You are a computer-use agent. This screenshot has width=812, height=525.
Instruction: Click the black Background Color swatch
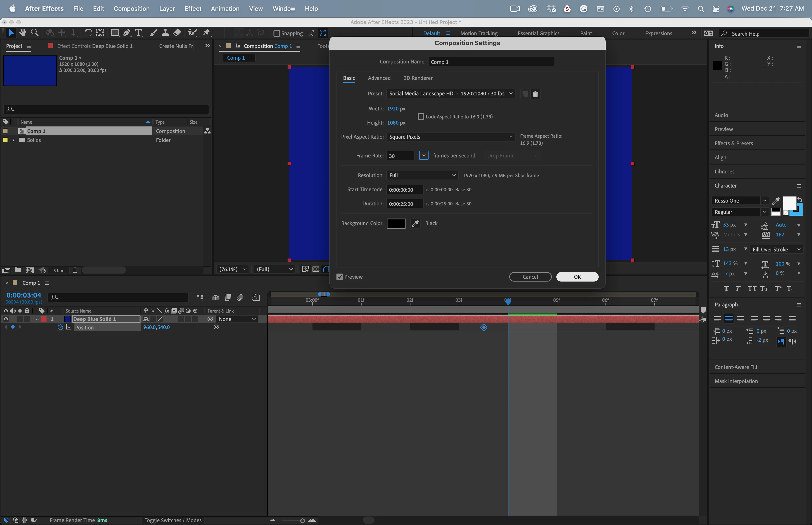tap(396, 224)
